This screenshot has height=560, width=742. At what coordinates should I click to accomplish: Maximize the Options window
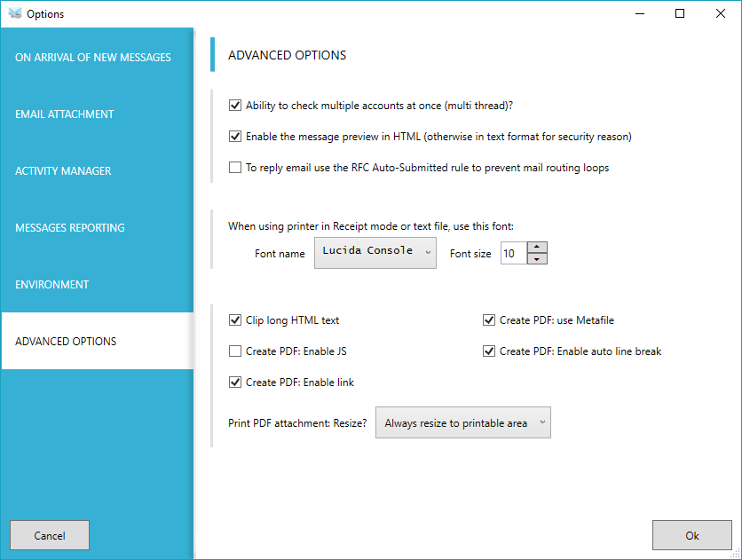click(x=680, y=13)
